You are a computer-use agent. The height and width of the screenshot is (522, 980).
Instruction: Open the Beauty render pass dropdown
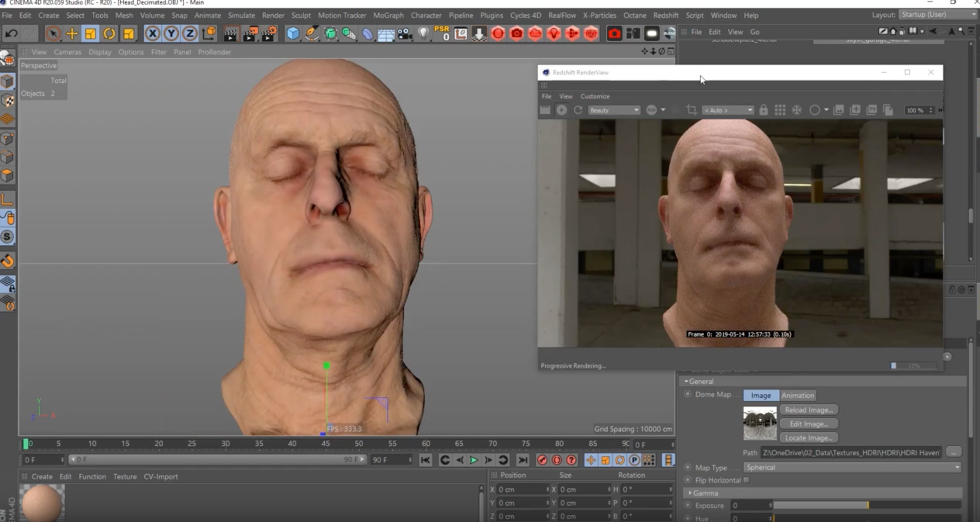click(x=613, y=110)
